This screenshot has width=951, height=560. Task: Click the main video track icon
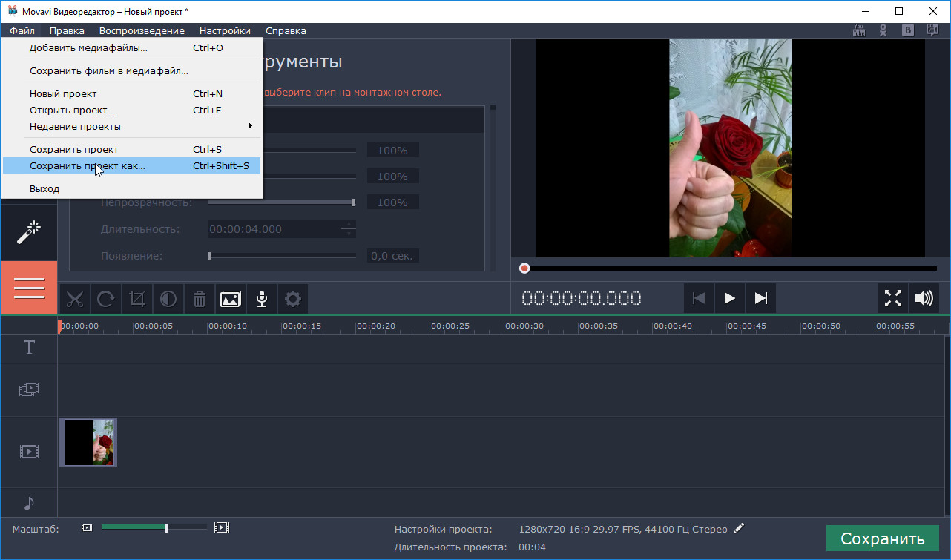(29, 451)
